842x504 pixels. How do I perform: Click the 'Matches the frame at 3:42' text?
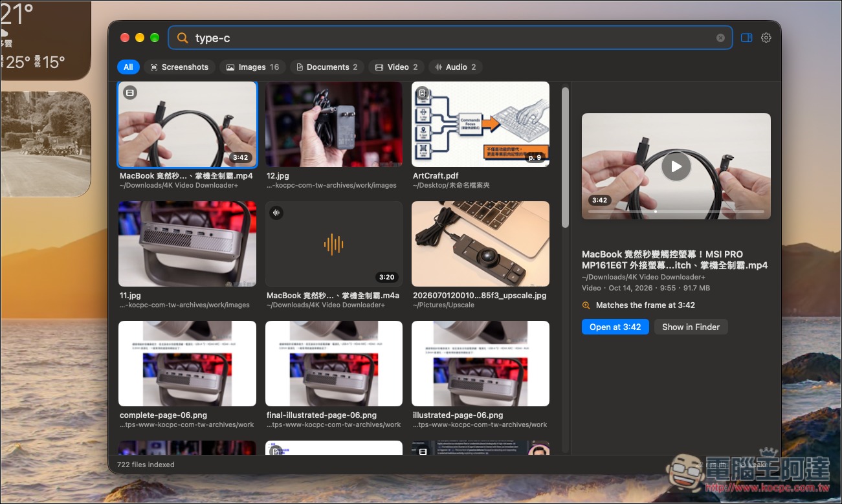(x=645, y=305)
